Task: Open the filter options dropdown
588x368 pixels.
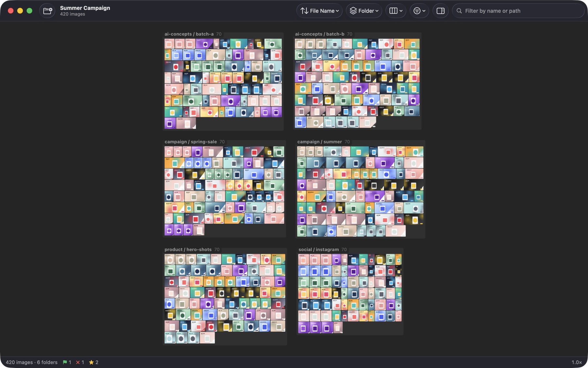Action: pos(419,11)
